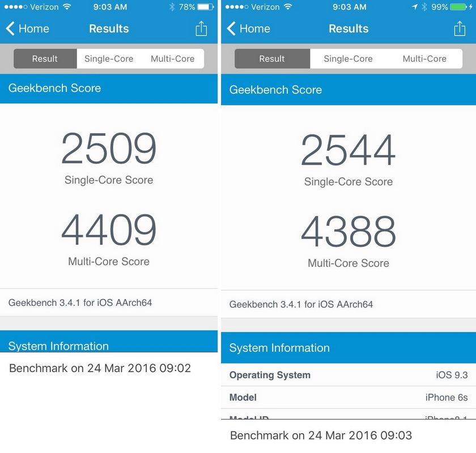This screenshot has height=453, width=476.
Task: Tap the left System Information header
Action: pos(109,341)
